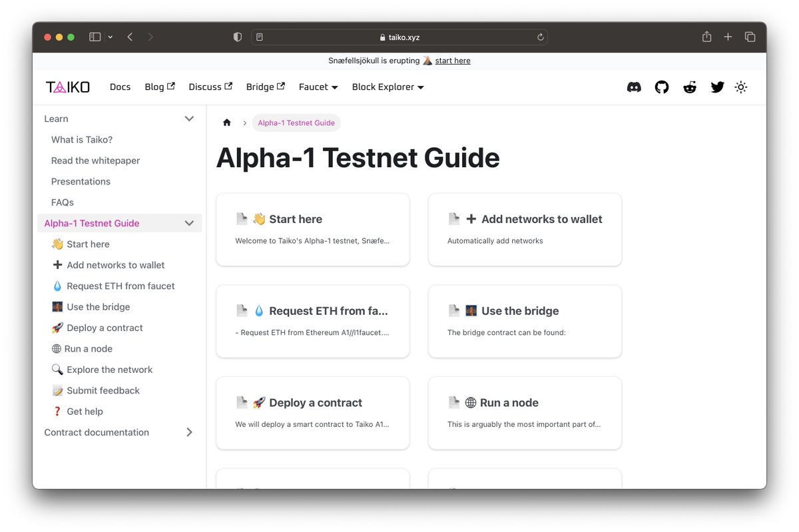Select 'Request ETH from faucet' in sidebar
799x532 pixels.
click(x=113, y=286)
